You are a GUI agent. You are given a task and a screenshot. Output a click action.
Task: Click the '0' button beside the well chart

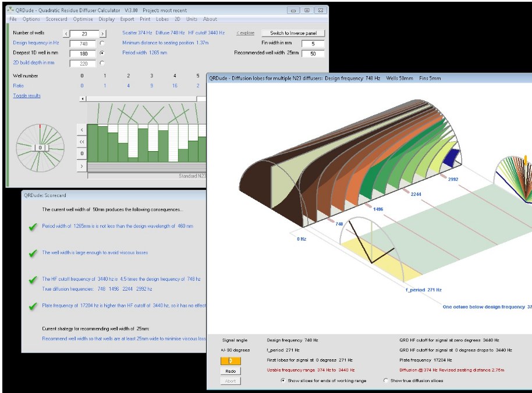(x=81, y=153)
